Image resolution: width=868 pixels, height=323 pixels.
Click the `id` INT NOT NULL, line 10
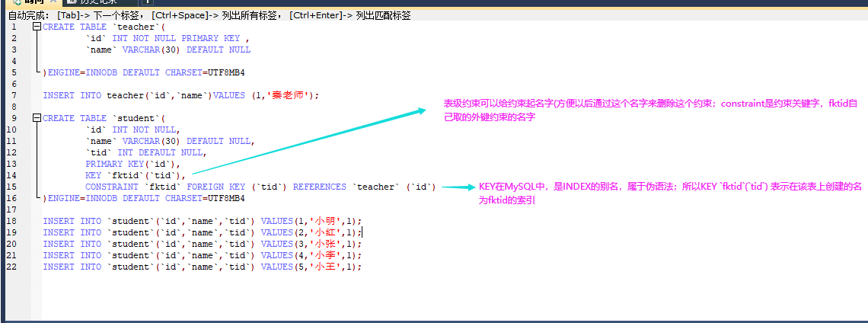point(132,130)
